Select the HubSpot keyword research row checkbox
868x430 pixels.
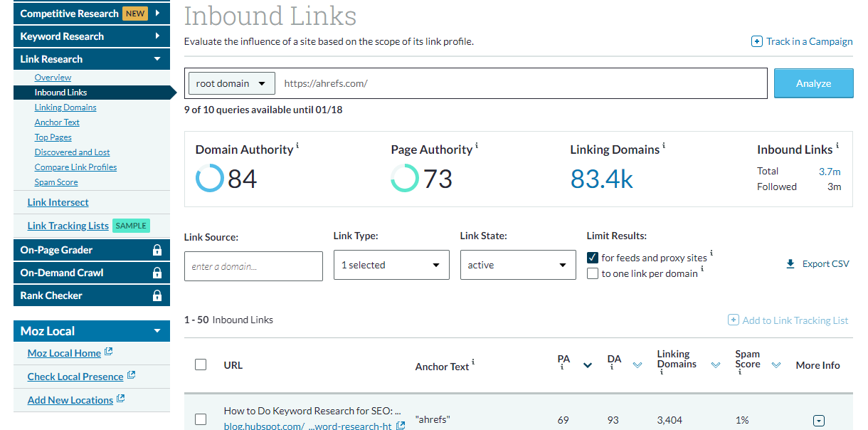201,419
